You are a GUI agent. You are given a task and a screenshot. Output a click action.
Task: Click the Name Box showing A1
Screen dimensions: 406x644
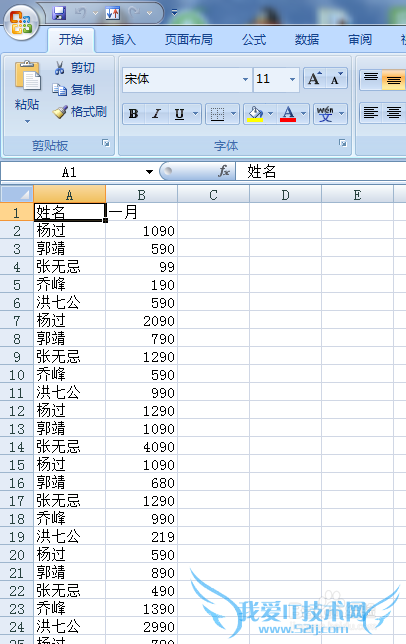(70, 172)
